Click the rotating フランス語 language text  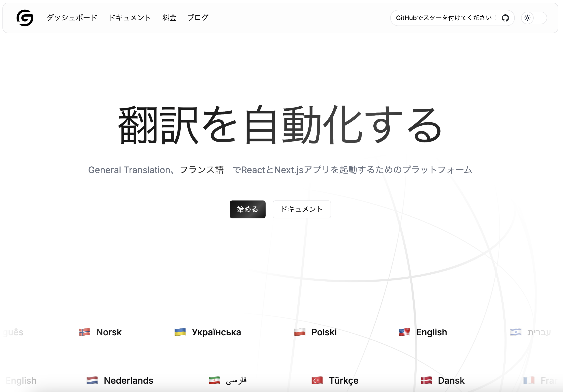pos(201,170)
